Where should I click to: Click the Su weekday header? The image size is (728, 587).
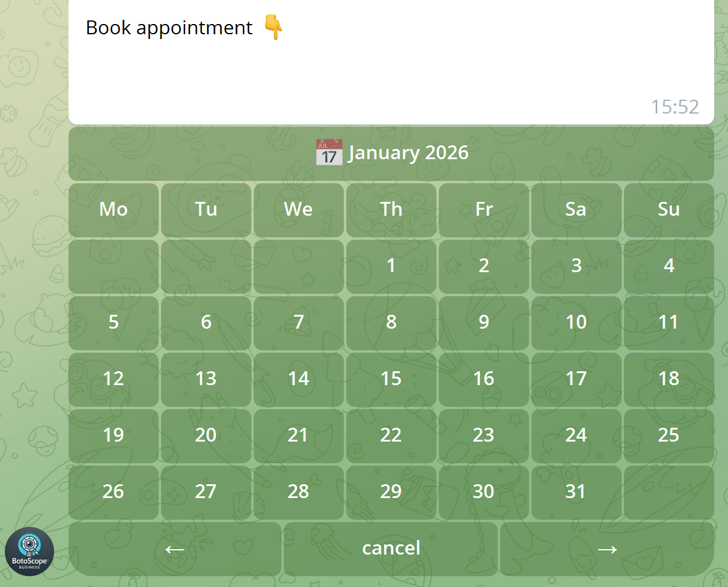(668, 209)
